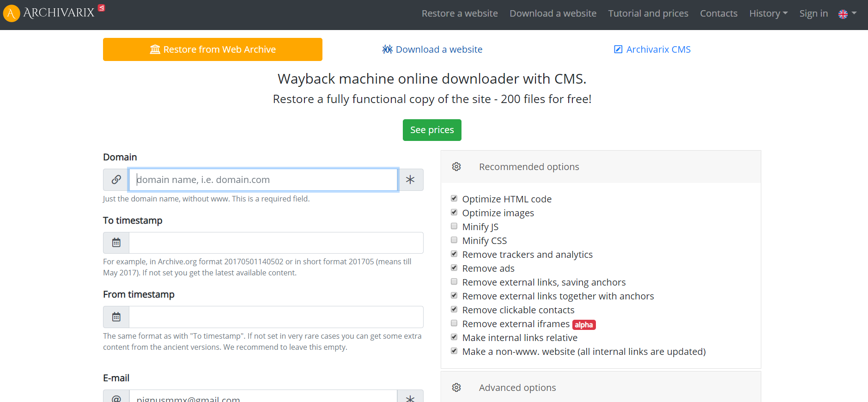Toggle Make a non-www. website checkbox
868x402 pixels.
(x=454, y=351)
